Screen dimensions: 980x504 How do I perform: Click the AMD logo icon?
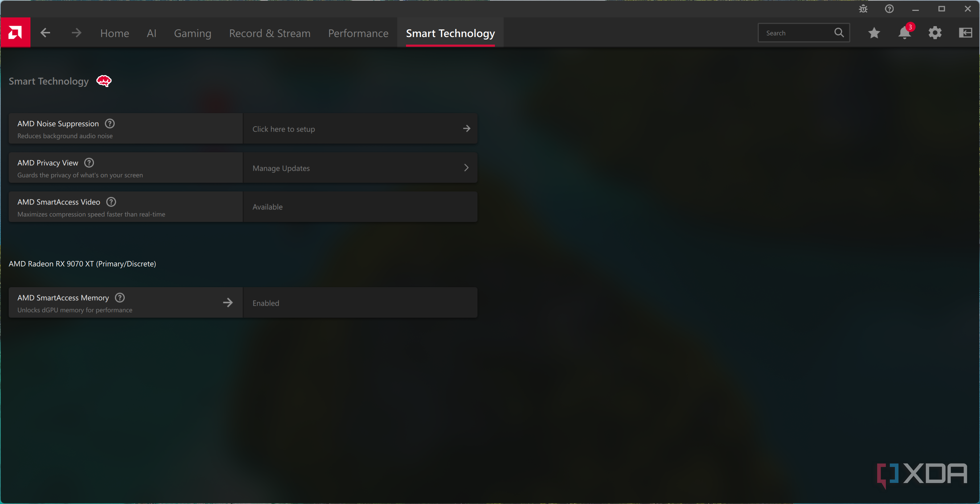click(15, 33)
